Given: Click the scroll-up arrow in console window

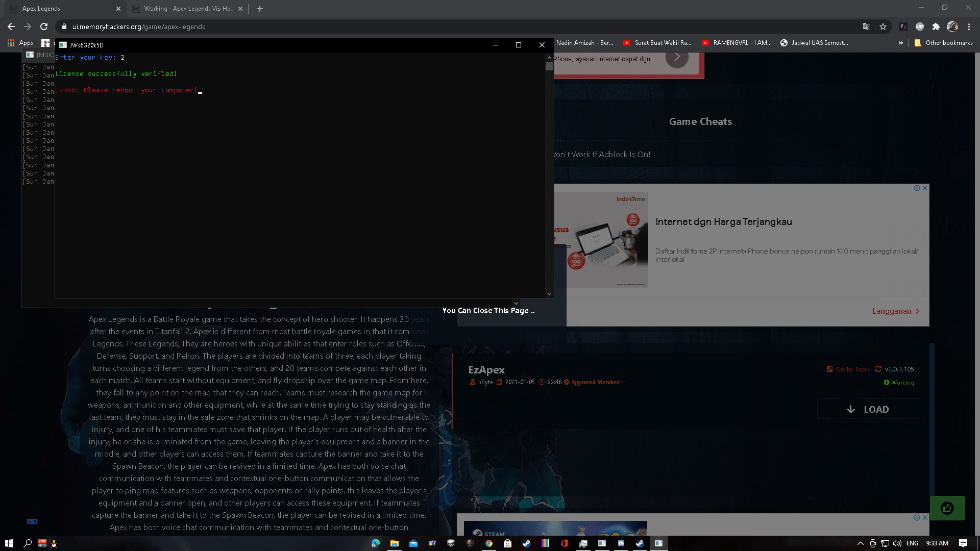Looking at the screenshot, I should click(549, 57).
